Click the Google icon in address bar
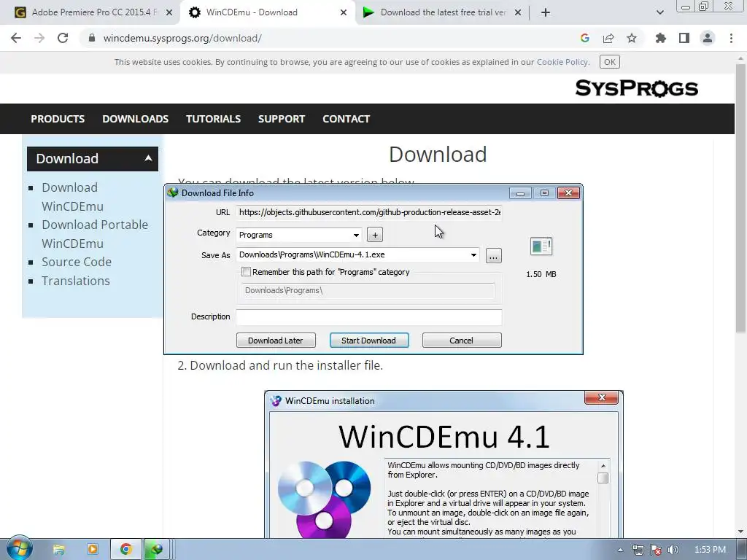Image resolution: width=747 pixels, height=560 pixels. point(585,38)
